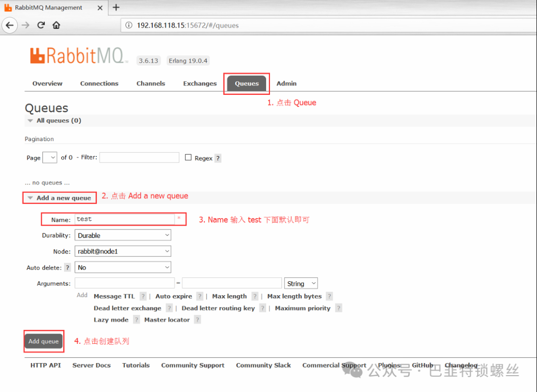Reload the RabbitMQ page
Viewport: 537px width, 392px height.
click(x=41, y=25)
